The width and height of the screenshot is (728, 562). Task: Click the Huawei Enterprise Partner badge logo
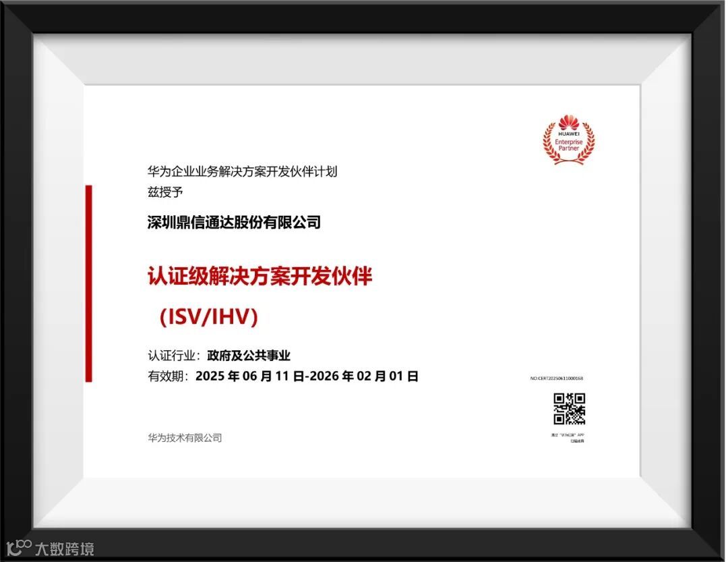coord(569,140)
